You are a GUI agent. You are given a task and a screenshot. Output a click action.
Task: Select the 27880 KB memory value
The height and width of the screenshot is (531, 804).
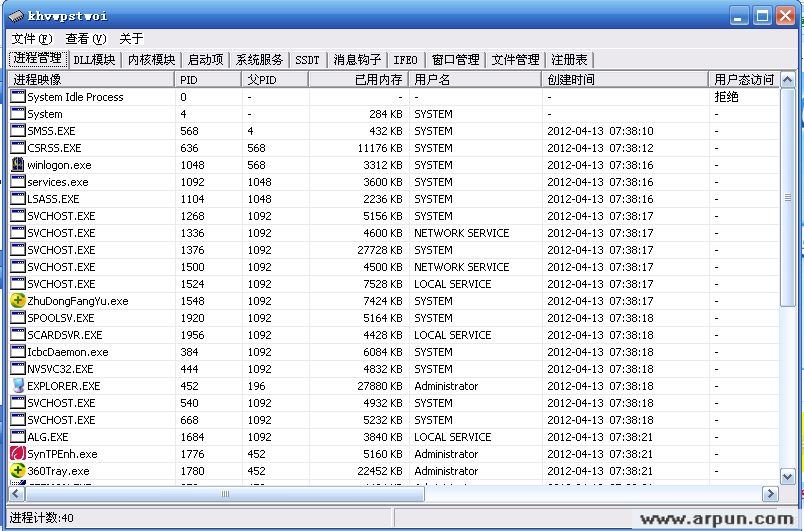pos(379,386)
